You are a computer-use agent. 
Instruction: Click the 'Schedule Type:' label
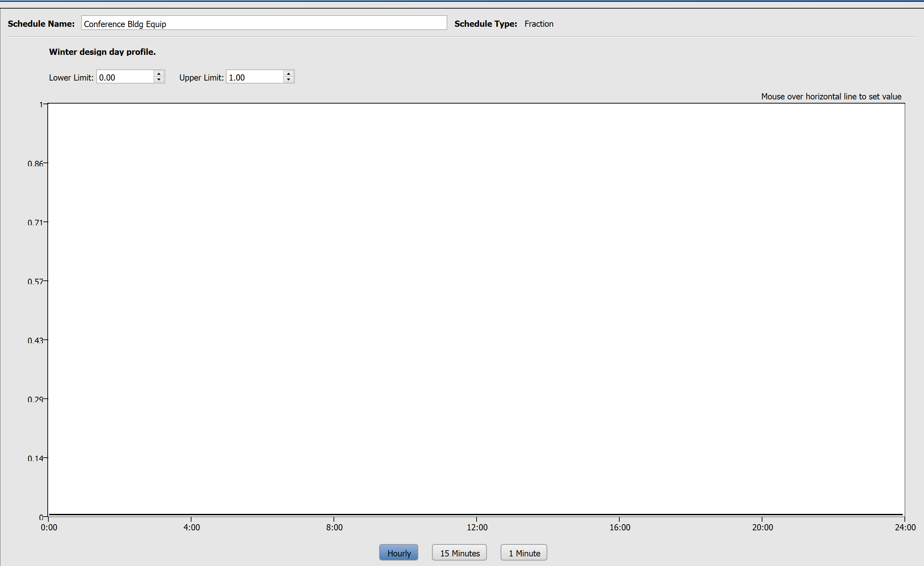coord(486,24)
